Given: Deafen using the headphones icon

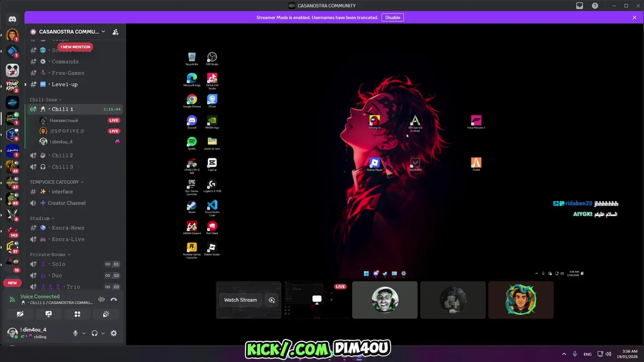Looking at the screenshot, I should click(95, 333).
